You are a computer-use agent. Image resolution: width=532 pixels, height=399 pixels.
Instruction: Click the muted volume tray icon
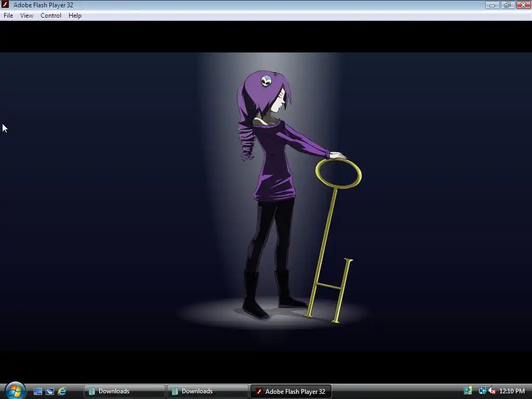click(x=492, y=391)
